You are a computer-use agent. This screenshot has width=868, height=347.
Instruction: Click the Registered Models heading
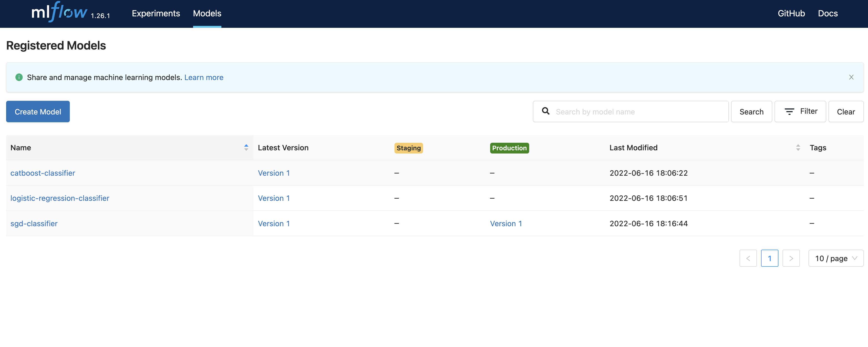[x=56, y=45]
